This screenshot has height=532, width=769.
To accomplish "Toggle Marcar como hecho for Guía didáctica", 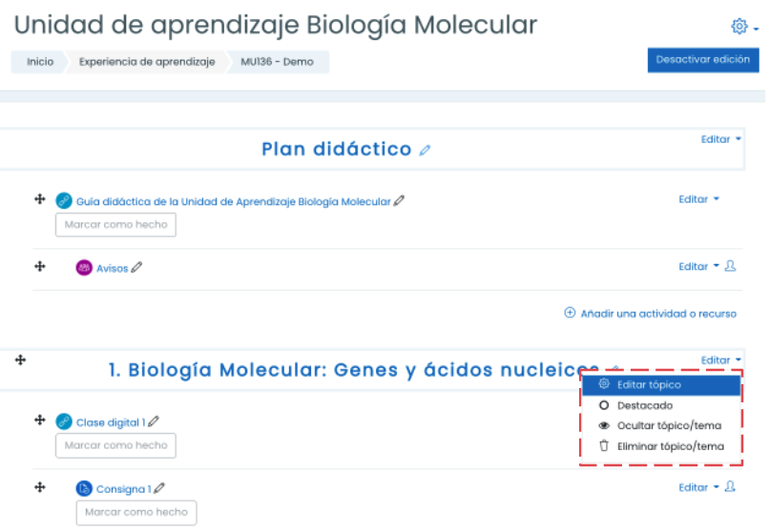I will pyautogui.click(x=115, y=225).
